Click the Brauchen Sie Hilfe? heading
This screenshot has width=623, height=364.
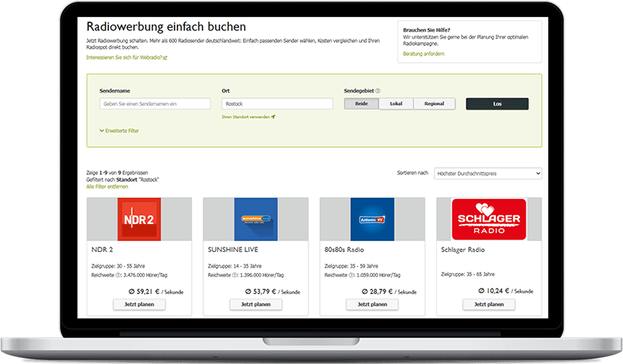(426, 30)
